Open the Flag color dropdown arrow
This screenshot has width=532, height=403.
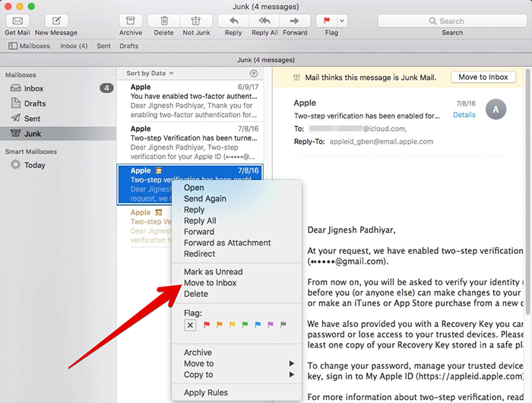pyautogui.click(x=342, y=21)
